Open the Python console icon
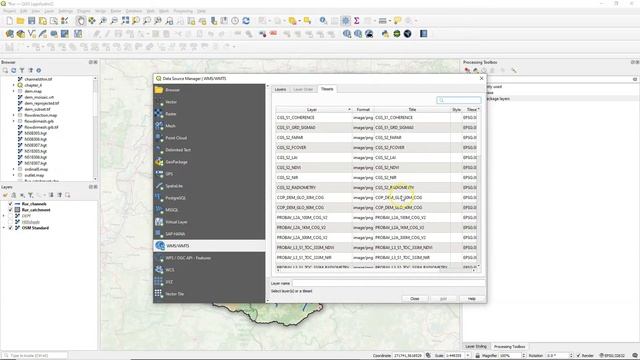 (x=385, y=34)
